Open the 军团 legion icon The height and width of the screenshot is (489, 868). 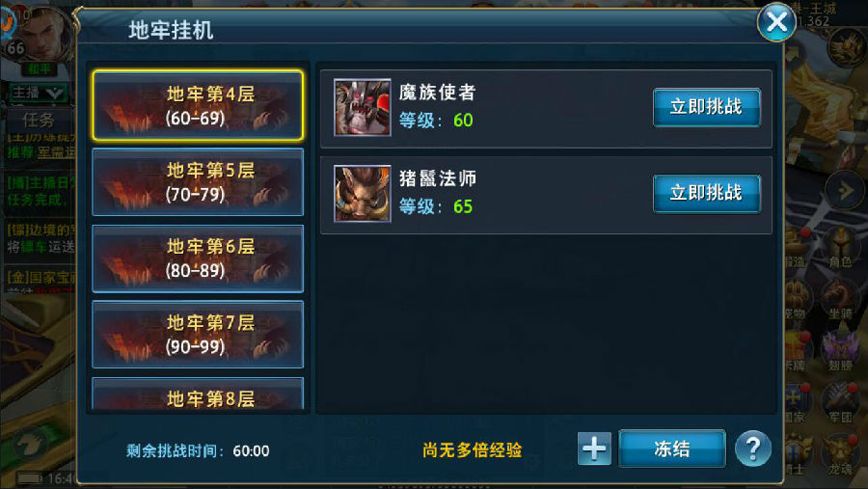840,402
